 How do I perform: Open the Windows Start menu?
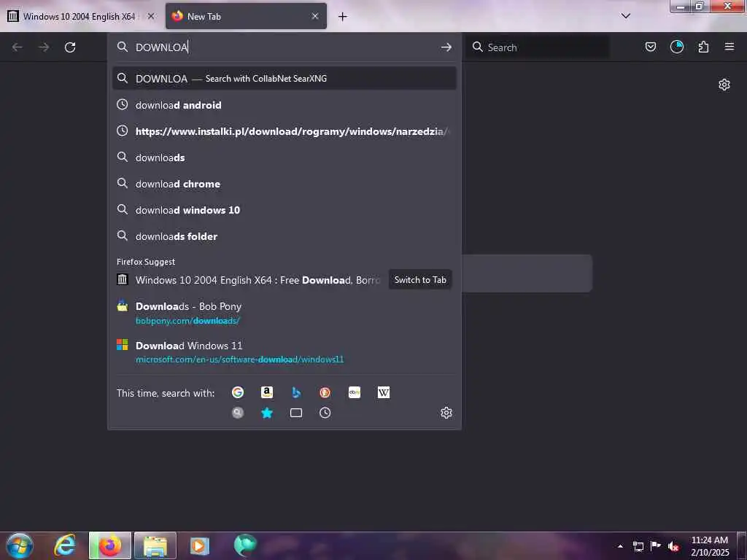[20, 545]
